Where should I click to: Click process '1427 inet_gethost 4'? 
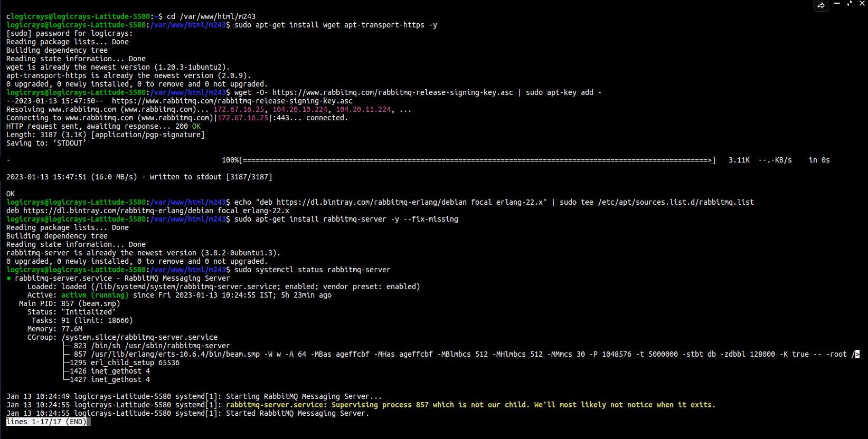click(x=110, y=379)
